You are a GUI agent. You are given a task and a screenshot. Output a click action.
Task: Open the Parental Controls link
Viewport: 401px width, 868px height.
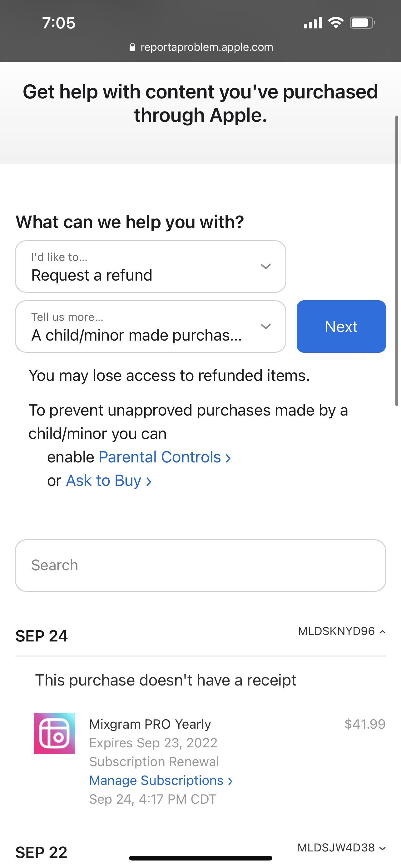click(x=164, y=457)
